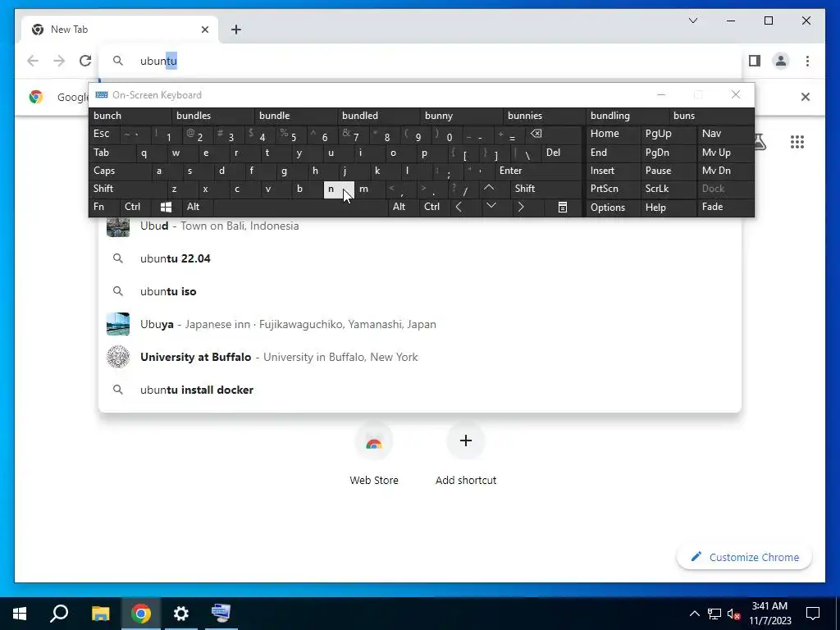Open taskbar search
The width and height of the screenshot is (840, 630).
59,614
